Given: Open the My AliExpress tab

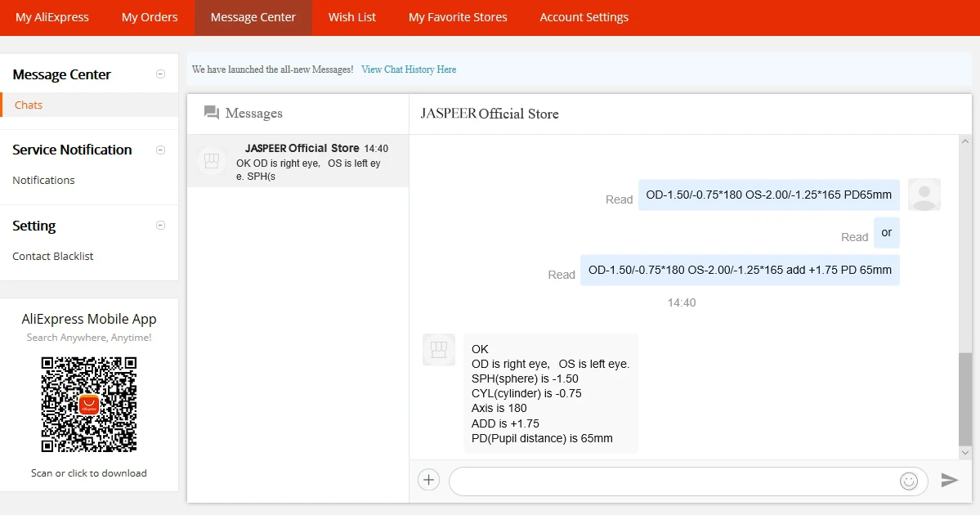Looking at the screenshot, I should click(x=51, y=17).
